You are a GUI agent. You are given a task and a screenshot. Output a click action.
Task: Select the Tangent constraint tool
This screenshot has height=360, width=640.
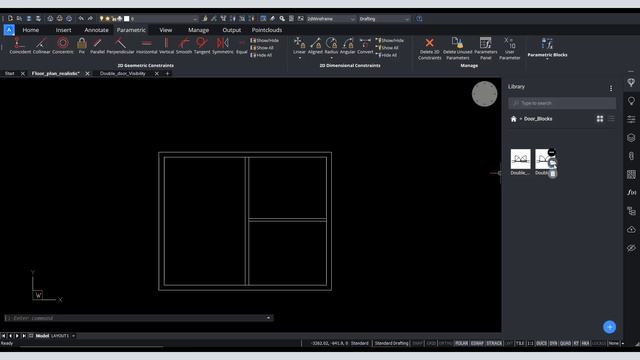point(202,45)
